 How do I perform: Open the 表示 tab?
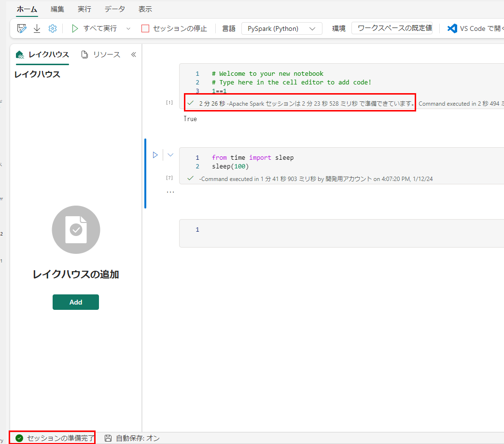[x=145, y=9]
